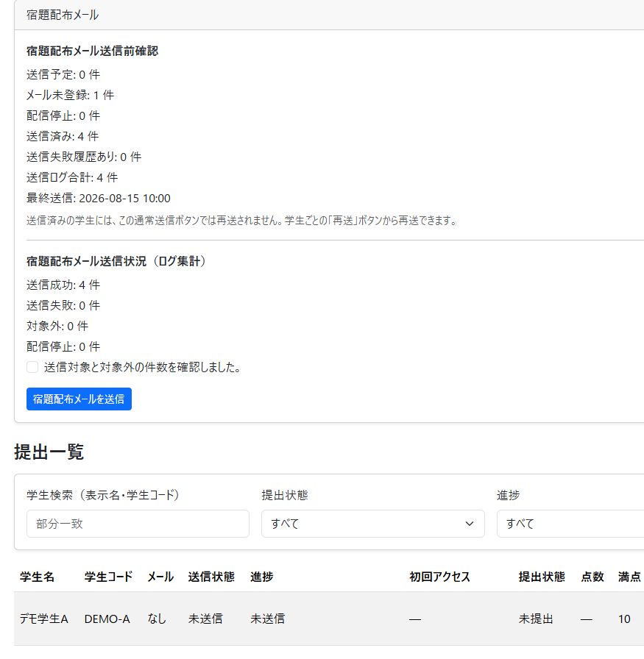Click the 送信ログ合計: 4 件 line
644x659 pixels.
coord(72,177)
